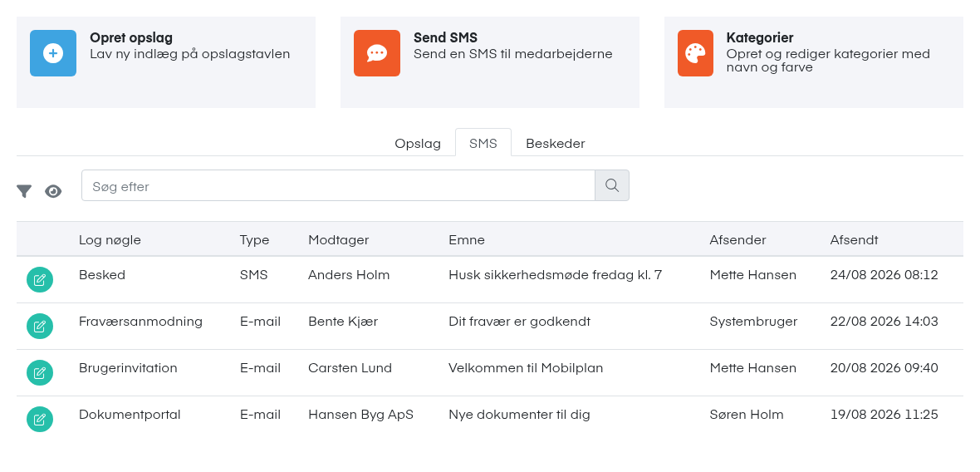Click the Dokumentportal log key cell
Image resolution: width=980 pixels, height=472 pixels.
130,415
